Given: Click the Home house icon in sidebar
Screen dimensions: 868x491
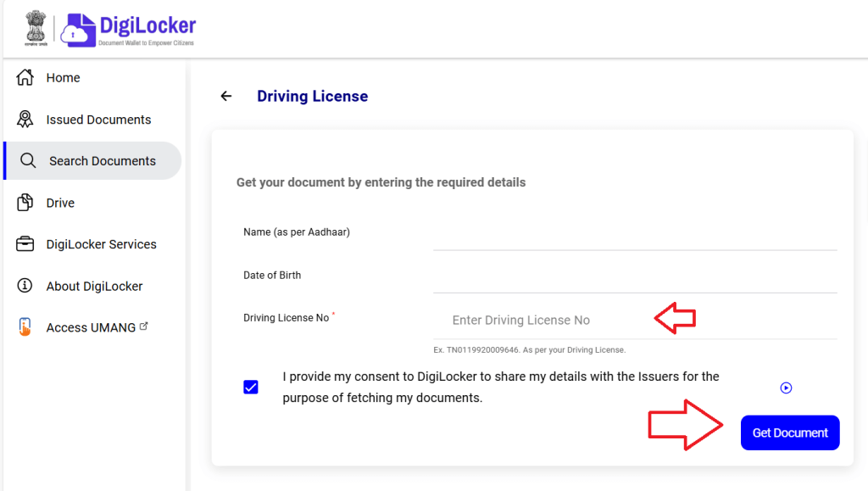Looking at the screenshot, I should pyautogui.click(x=25, y=77).
